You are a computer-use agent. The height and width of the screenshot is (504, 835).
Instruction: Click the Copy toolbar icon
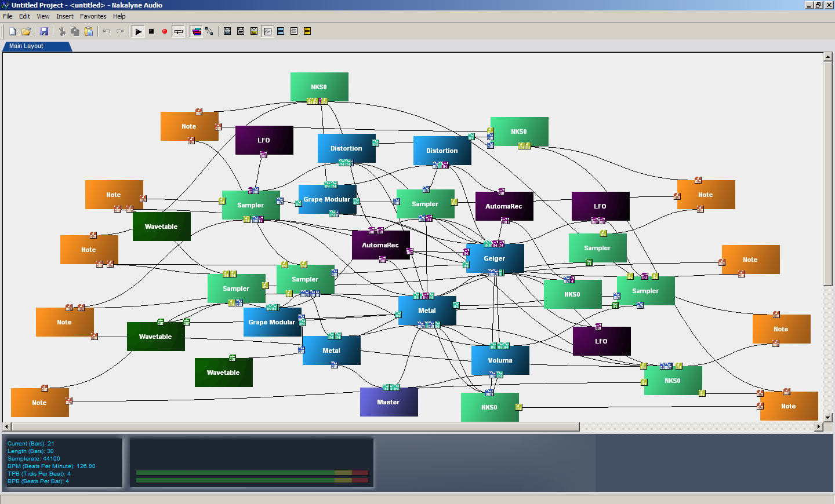point(75,31)
